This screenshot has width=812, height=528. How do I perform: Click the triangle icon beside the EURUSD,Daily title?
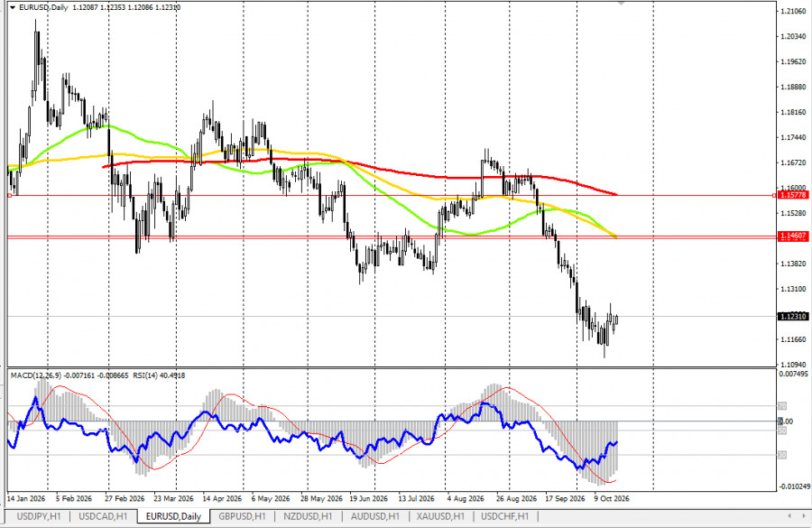pyautogui.click(x=13, y=8)
